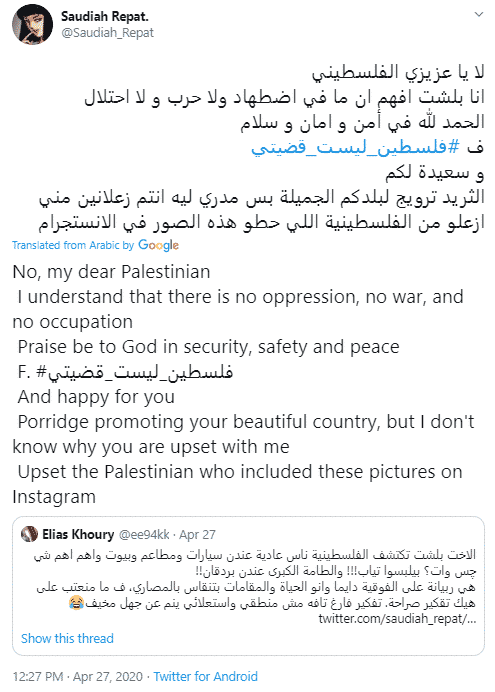Click Translated from Arabic by Google label
The height and width of the screenshot is (692, 495).
[95, 245]
